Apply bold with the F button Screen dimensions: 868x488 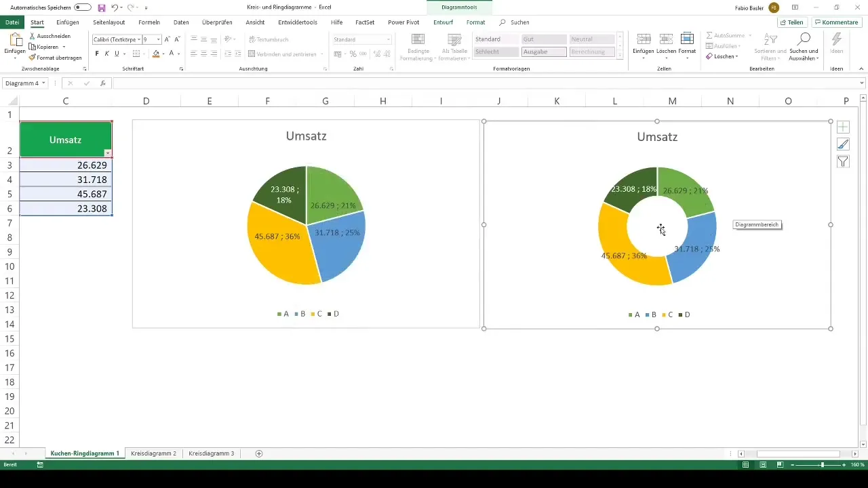coord(97,54)
